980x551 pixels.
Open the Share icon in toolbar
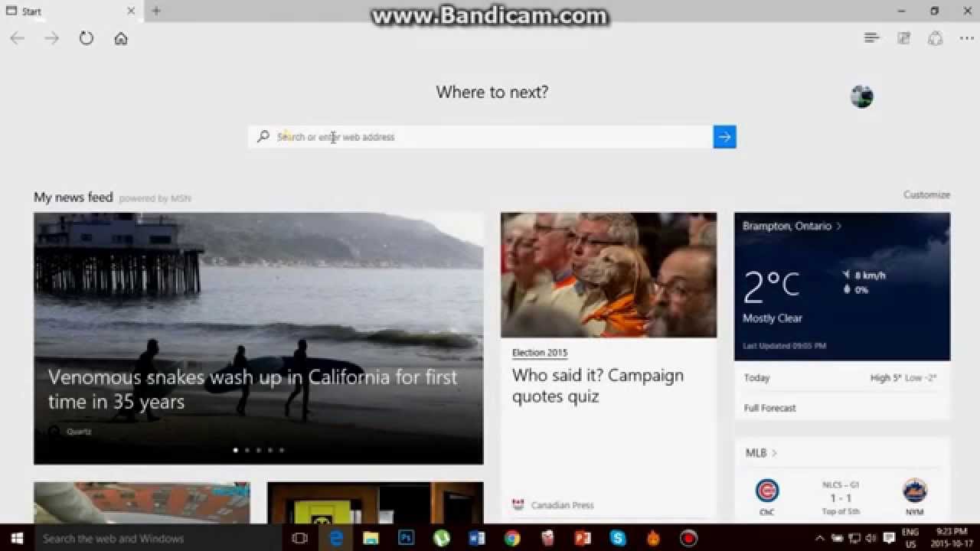coord(935,38)
